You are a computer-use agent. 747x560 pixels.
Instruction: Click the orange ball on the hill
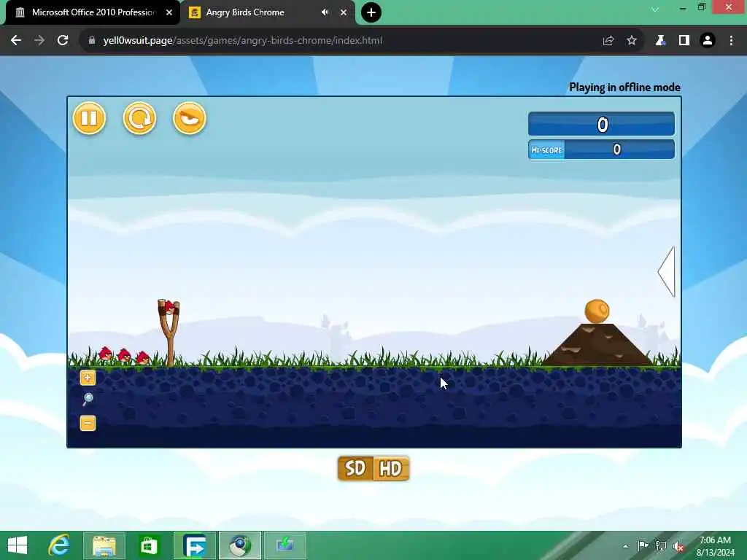click(x=597, y=311)
